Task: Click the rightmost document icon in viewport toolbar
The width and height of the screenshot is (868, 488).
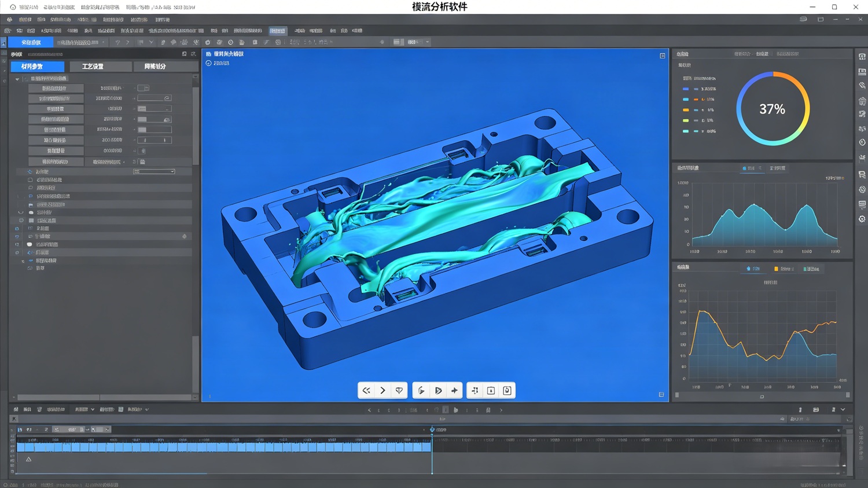Action: point(507,391)
